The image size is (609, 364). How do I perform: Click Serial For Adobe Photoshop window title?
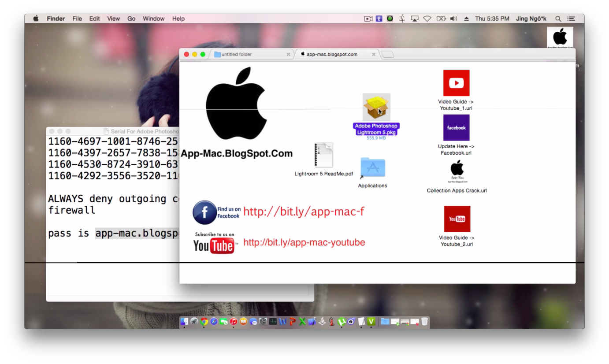(x=145, y=131)
